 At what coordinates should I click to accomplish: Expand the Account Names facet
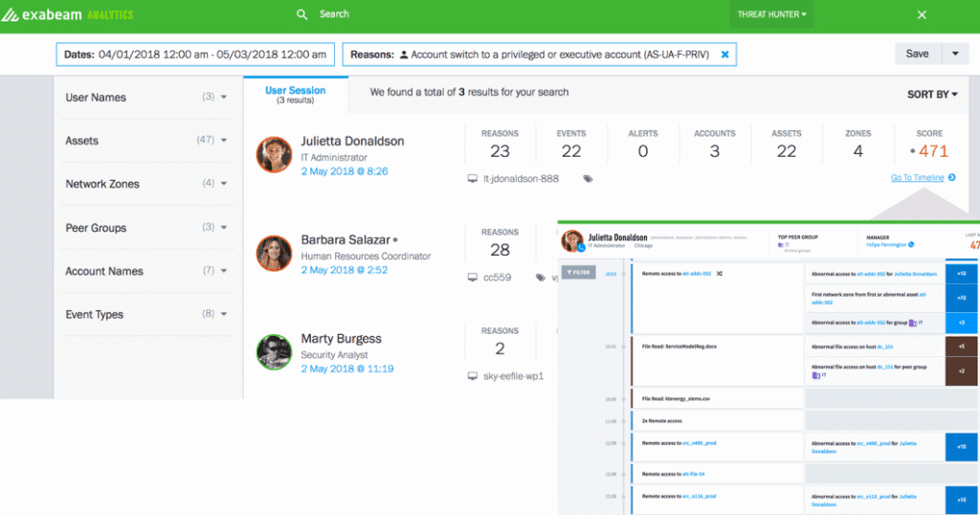click(x=146, y=271)
